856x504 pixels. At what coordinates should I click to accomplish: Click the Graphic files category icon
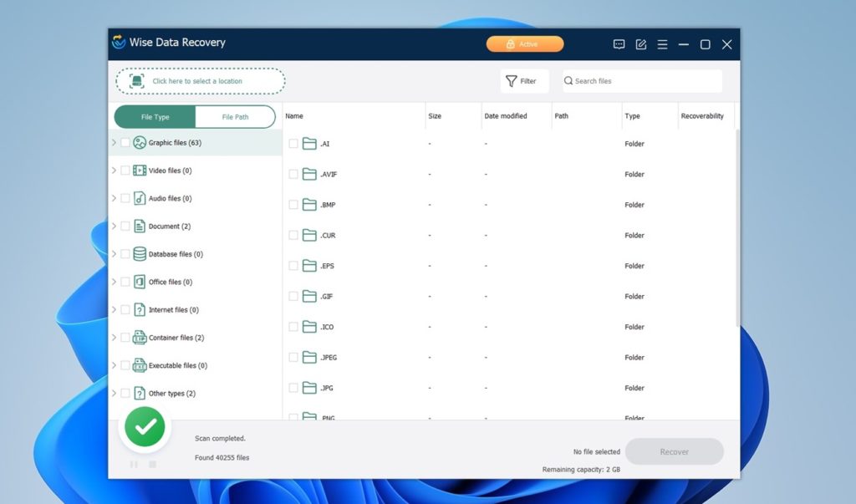[140, 143]
